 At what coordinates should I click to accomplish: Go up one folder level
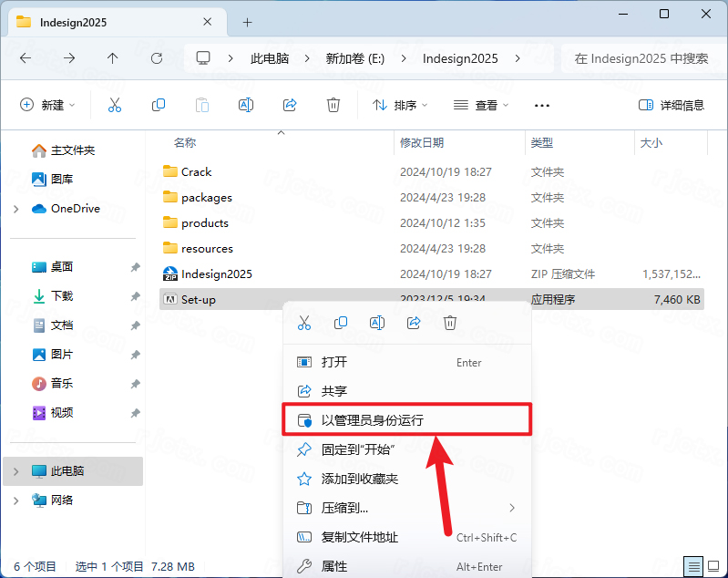pyautogui.click(x=113, y=58)
